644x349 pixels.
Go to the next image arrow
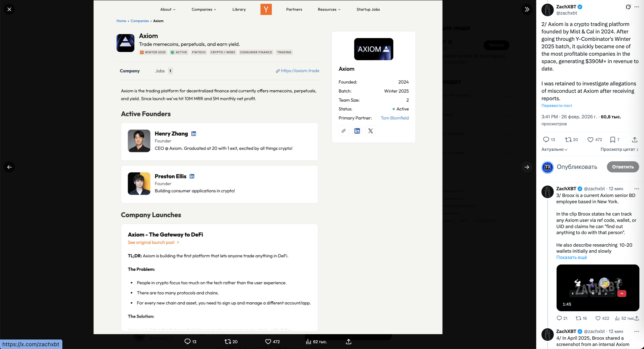pos(527,167)
